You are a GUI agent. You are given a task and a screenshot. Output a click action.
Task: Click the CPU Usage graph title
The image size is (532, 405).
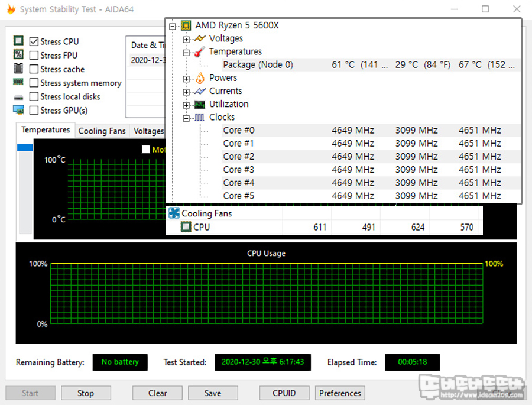pos(267,253)
